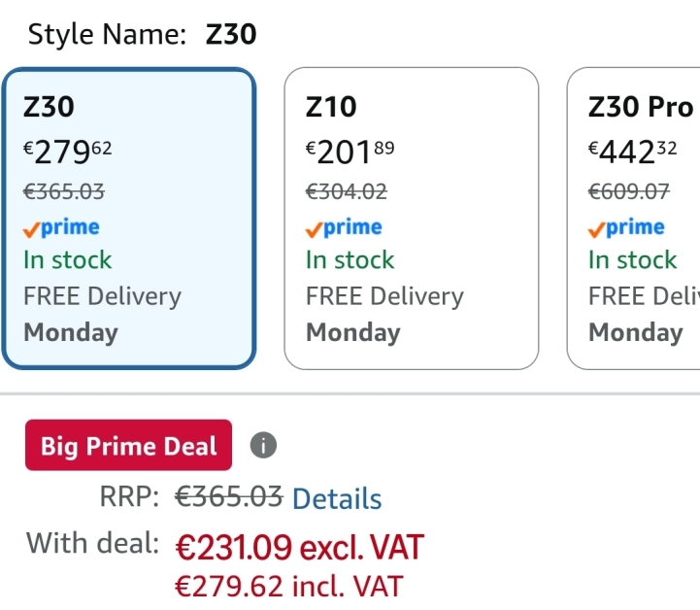This screenshot has height=610, width=700.
Task: Open the RRP Details link
Action: 337,498
